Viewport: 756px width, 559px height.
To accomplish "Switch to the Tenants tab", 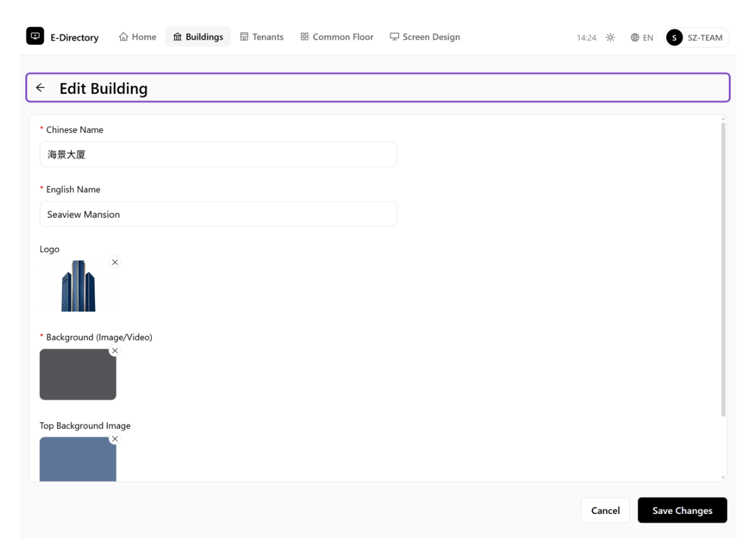I will pos(262,37).
